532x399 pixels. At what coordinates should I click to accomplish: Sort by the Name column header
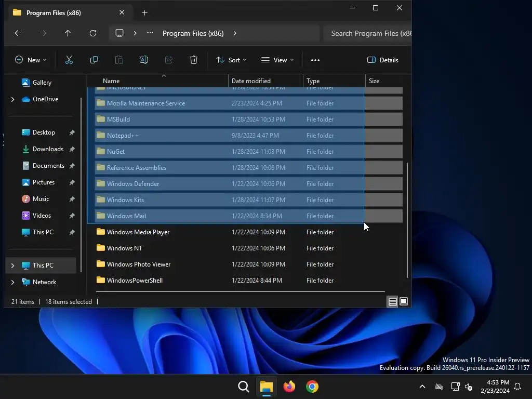(158, 81)
